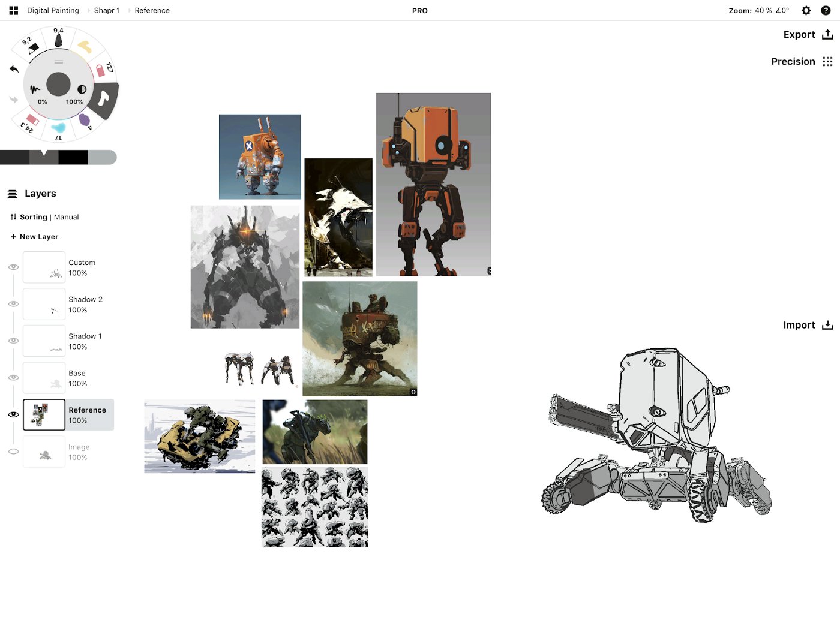Screen dimensions: 840x629
Task: Select the pink marker tool sized 127
Action: [x=103, y=69]
